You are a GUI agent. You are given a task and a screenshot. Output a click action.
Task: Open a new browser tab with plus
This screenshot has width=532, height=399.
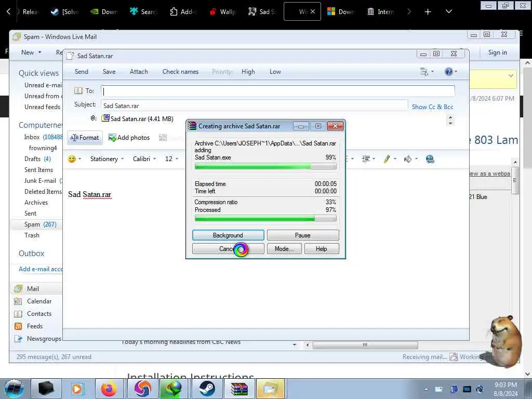pyautogui.click(x=428, y=12)
